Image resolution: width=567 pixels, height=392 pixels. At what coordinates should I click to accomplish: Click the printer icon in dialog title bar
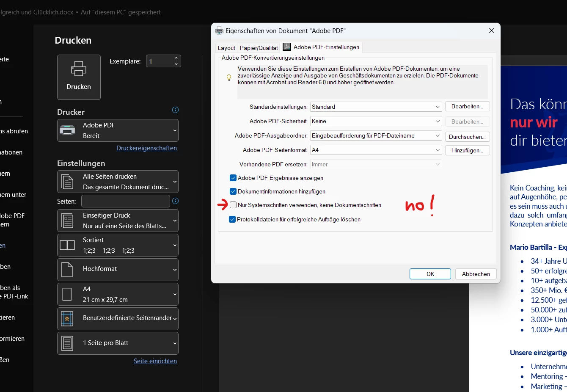(219, 30)
